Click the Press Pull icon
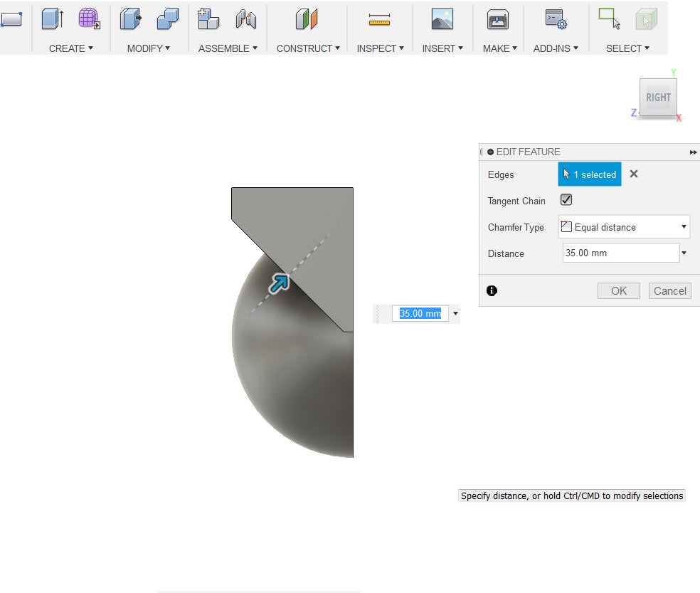700x593 pixels. (130, 19)
